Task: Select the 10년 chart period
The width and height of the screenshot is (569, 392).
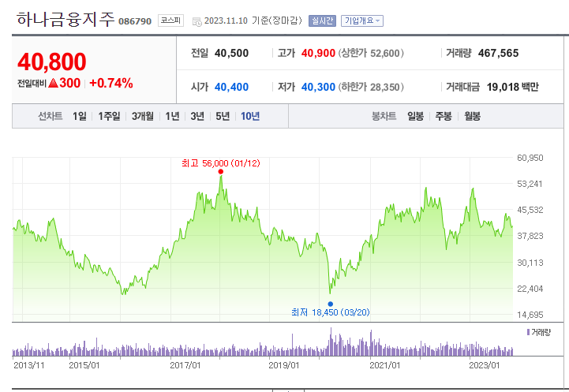Action: [x=250, y=117]
